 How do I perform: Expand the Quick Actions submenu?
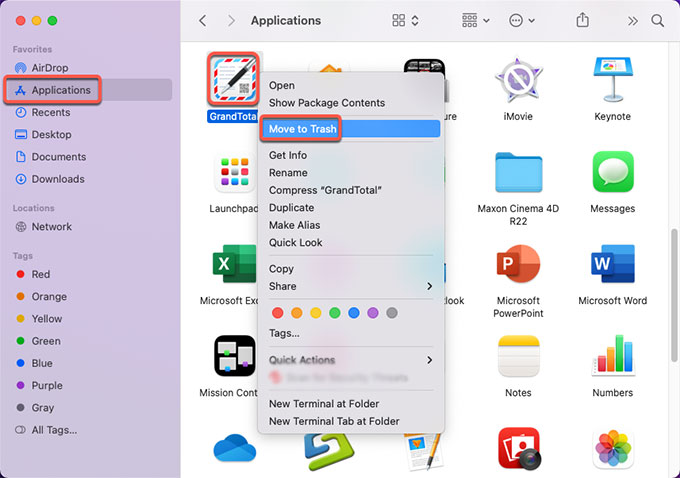click(x=429, y=360)
